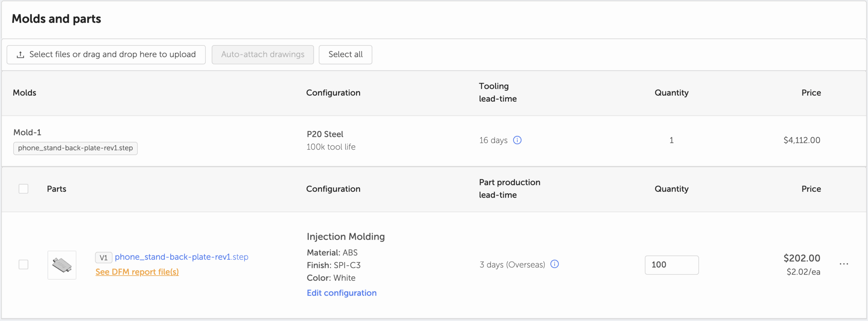The height and width of the screenshot is (321, 868).
Task: Open the three-dot more options menu
Action: (x=844, y=264)
